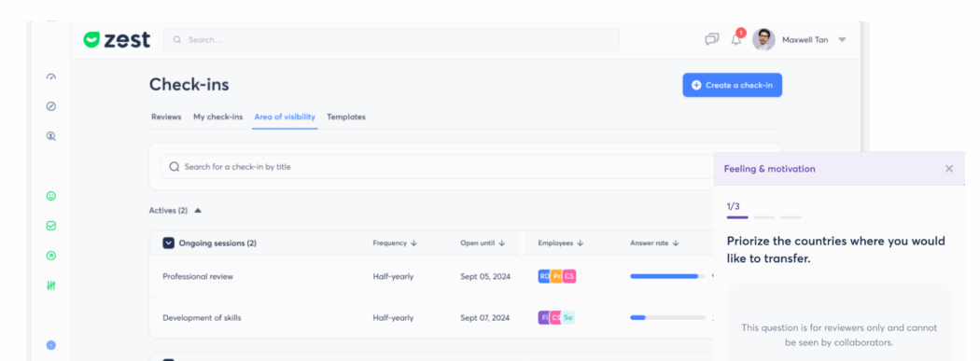The image size is (980, 361).
Task: Open the compass sidebar icon
Action: point(51,106)
